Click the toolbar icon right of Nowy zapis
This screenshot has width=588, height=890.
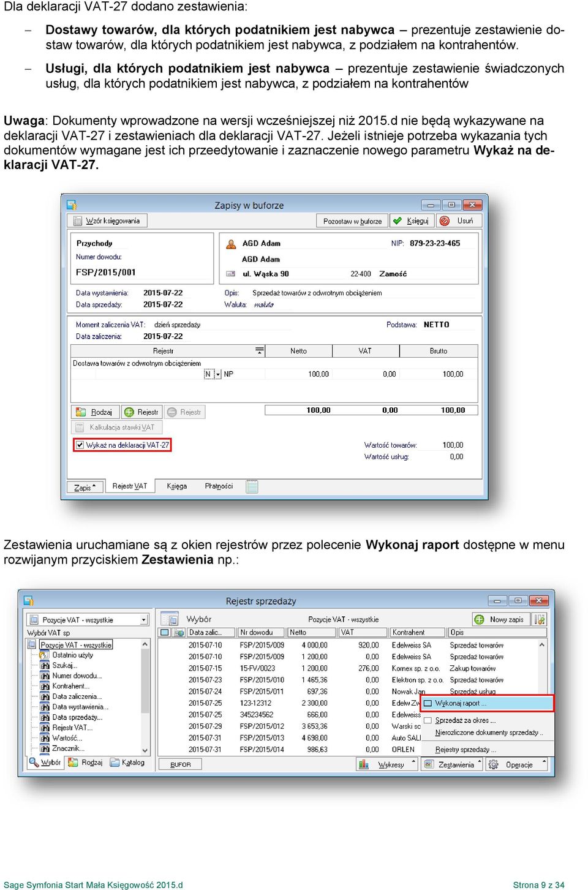pyautogui.click(x=540, y=620)
